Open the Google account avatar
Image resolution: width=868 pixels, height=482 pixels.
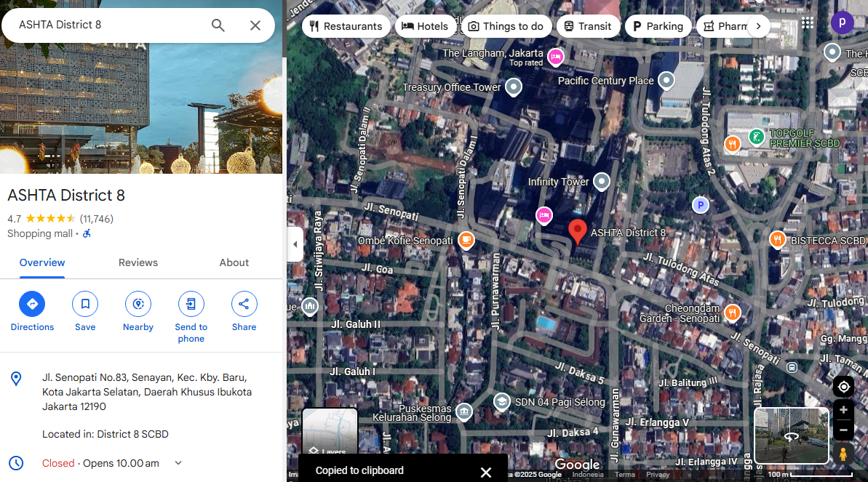tap(842, 23)
